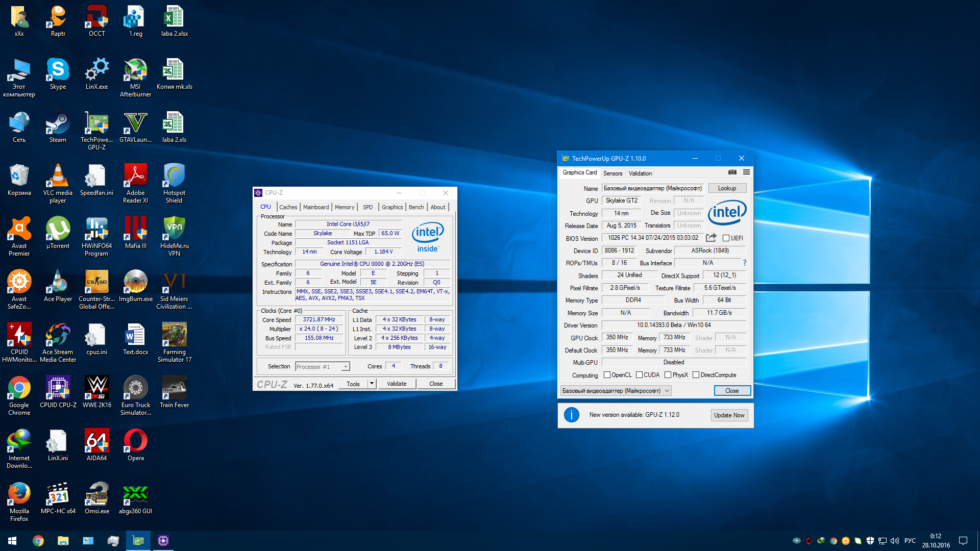Open the Sensors tab in GPU-Z

click(612, 173)
